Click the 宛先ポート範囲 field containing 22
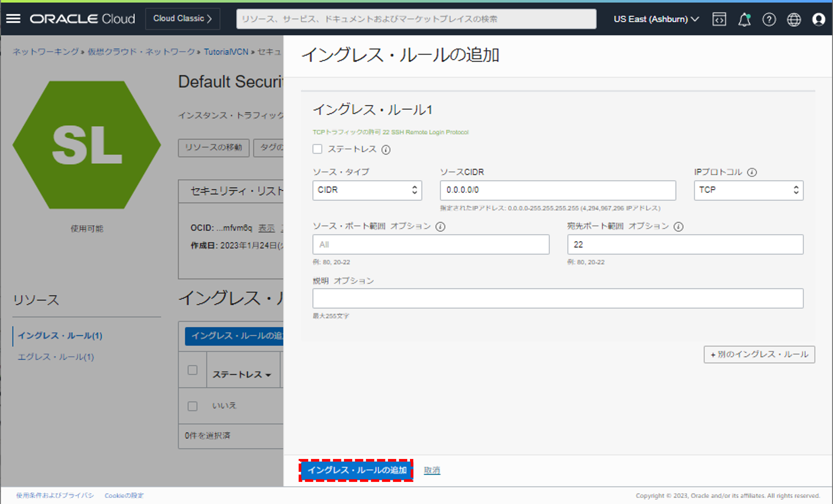The image size is (833, 504). (x=685, y=245)
